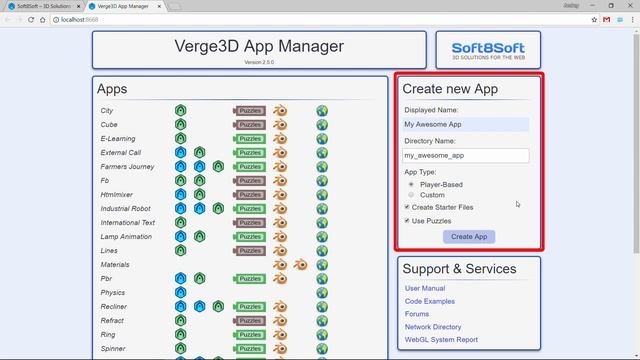This screenshot has height=360, width=640.
Task: Click the page vertical scrollbar
Action: (636, 143)
